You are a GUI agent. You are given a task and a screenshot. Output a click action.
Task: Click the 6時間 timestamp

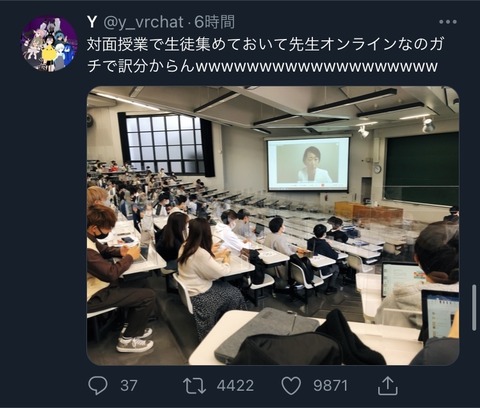215,22
